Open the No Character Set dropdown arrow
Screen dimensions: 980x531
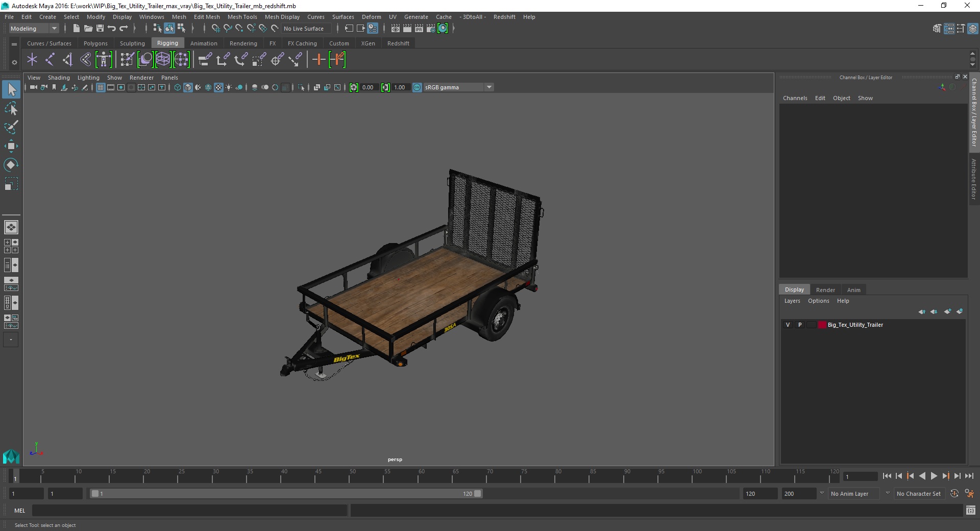(888, 493)
